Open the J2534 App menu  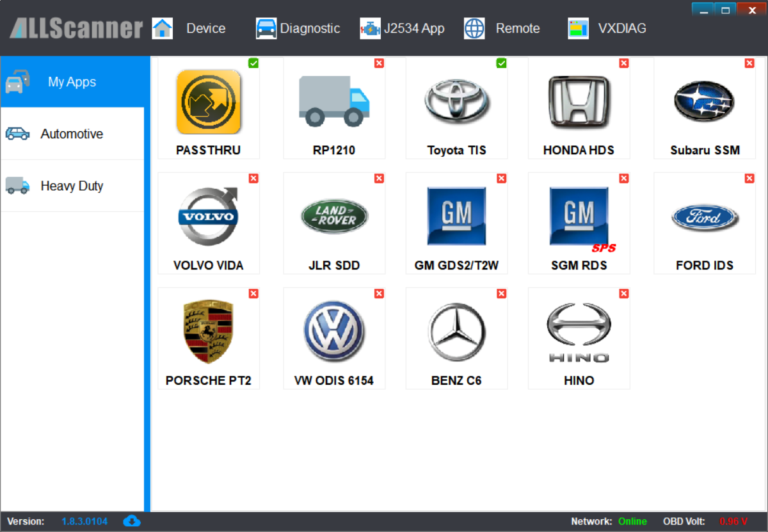414,28
